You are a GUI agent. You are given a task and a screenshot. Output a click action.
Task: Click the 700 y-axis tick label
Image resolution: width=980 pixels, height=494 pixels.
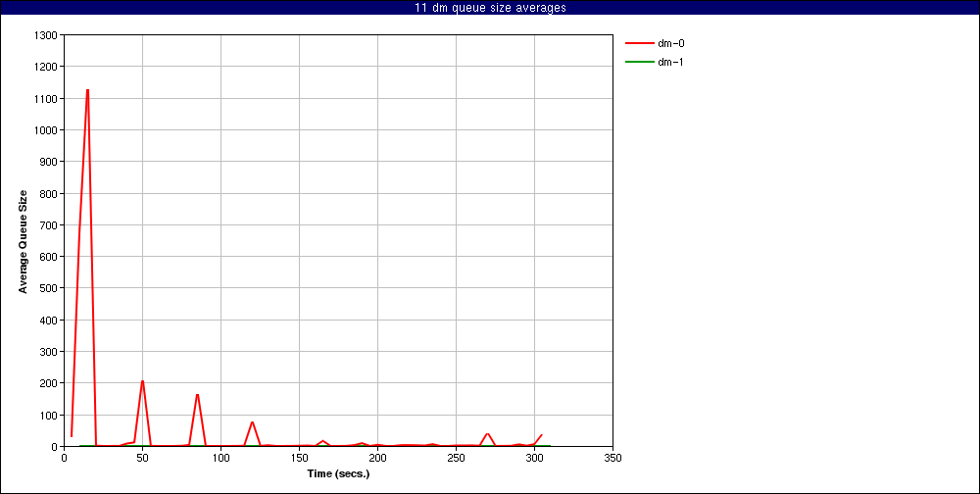(x=51, y=225)
